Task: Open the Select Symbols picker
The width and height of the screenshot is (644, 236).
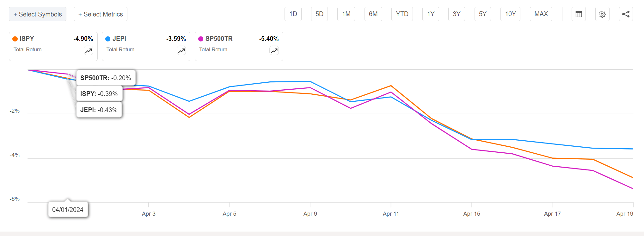Action: (x=38, y=14)
